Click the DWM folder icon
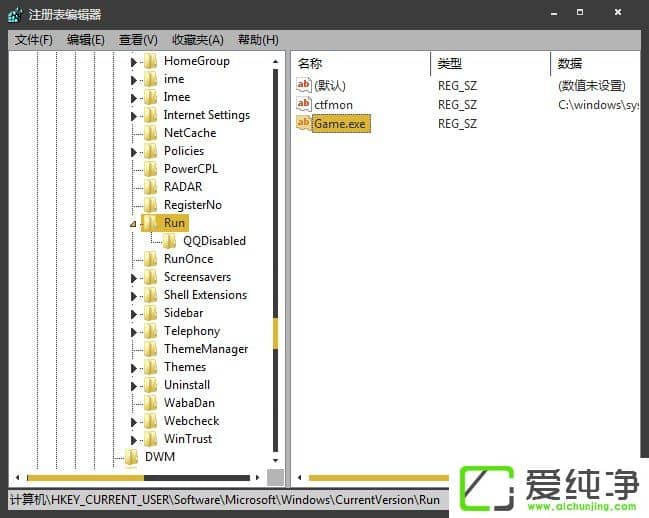649x518 pixels. (130, 457)
